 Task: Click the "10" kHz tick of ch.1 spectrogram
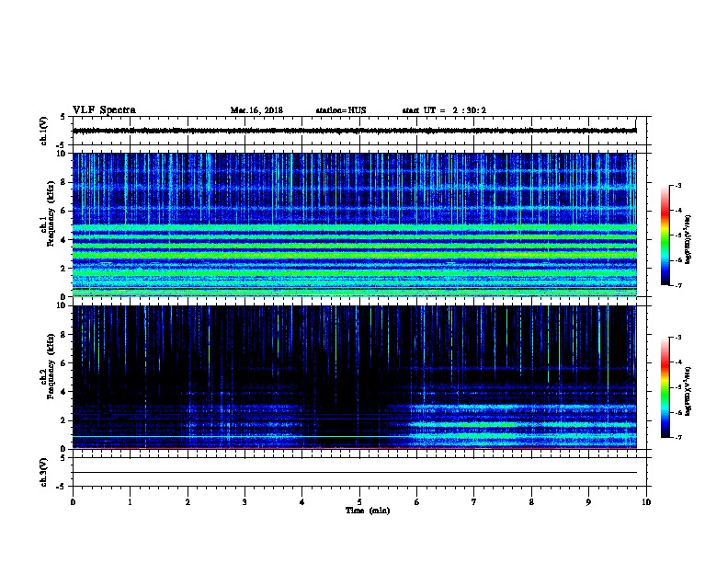click(63, 154)
